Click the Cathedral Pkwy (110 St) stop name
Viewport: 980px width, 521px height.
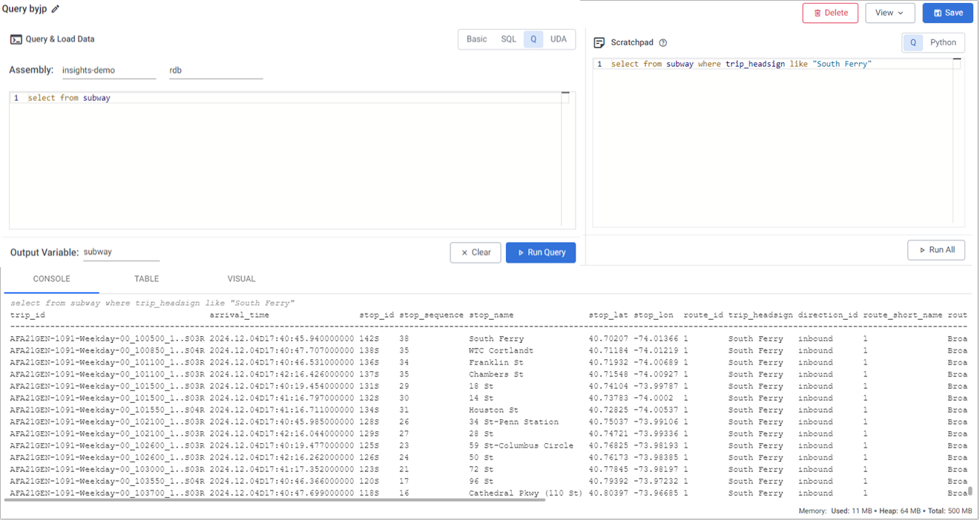click(x=526, y=494)
